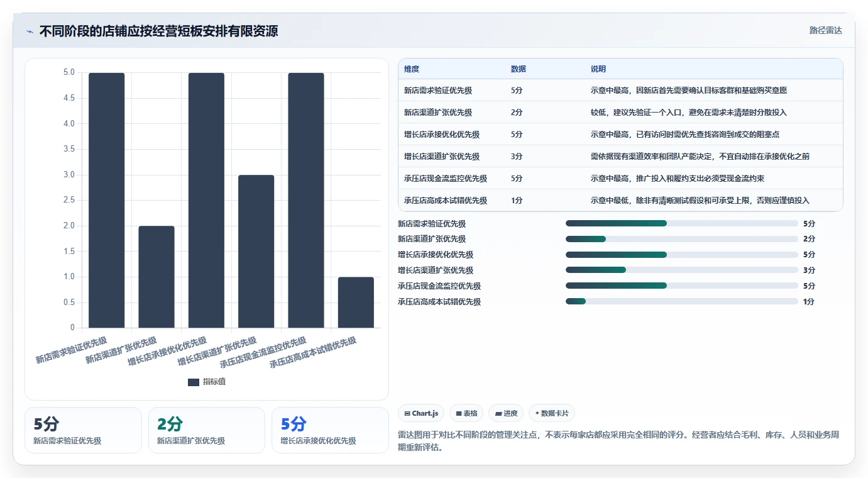
Task: Click the 新店渠道扩张优先级 progress bar
Action: pyautogui.click(x=682, y=239)
